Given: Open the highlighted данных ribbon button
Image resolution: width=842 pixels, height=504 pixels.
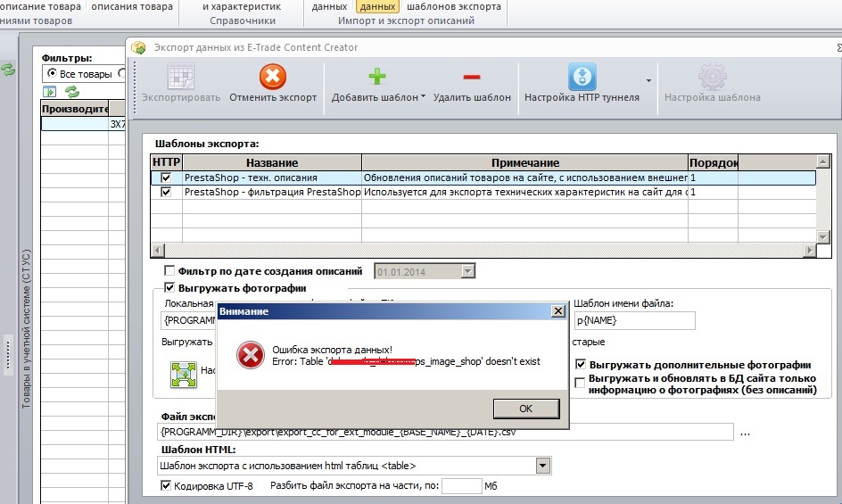Looking at the screenshot, I should [x=377, y=6].
